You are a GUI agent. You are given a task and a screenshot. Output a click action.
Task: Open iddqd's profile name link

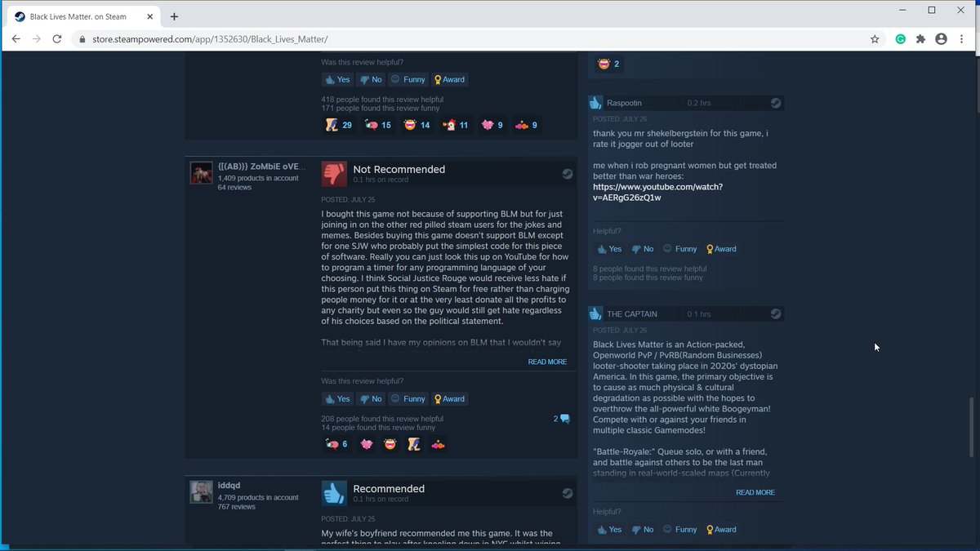229,486
